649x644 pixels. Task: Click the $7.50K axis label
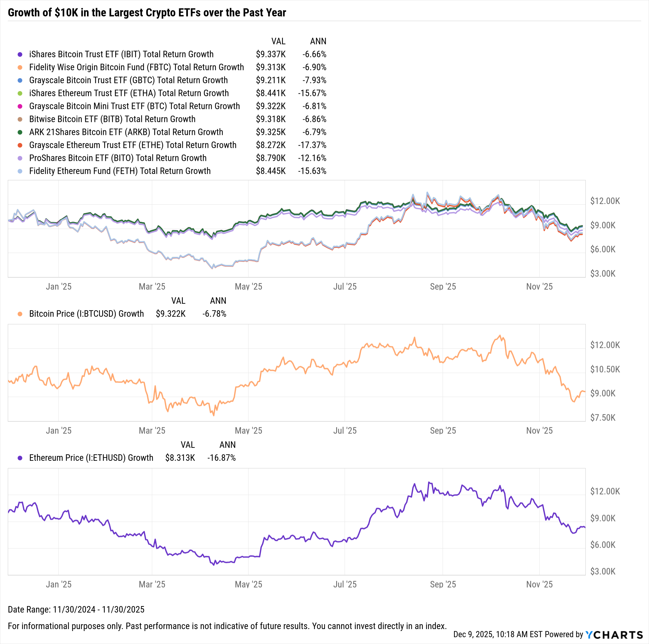(603, 418)
